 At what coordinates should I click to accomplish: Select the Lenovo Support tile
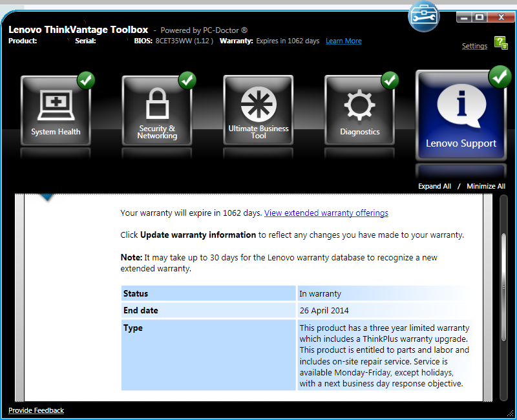click(x=461, y=116)
